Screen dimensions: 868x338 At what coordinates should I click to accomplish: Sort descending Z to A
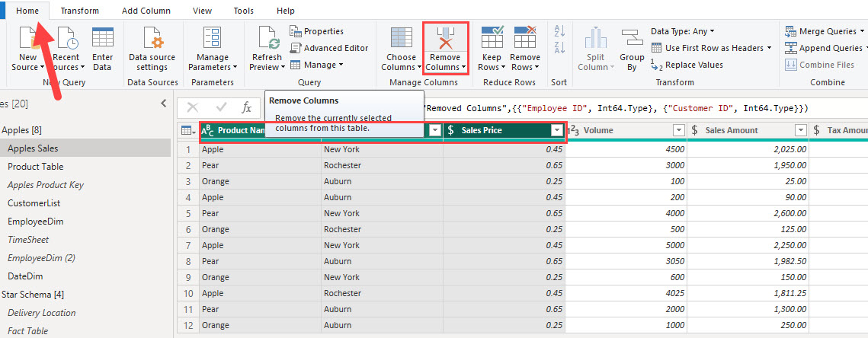[x=559, y=48]
